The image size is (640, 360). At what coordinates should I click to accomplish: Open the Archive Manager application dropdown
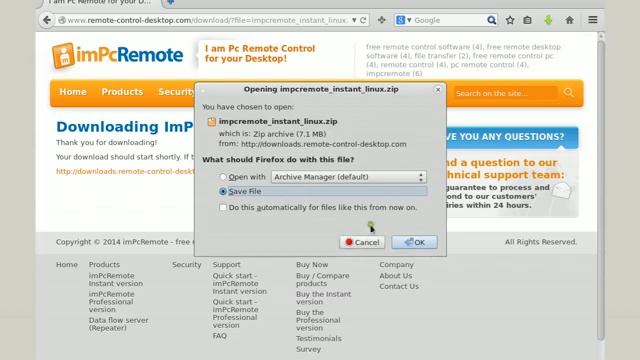point(349,177)
